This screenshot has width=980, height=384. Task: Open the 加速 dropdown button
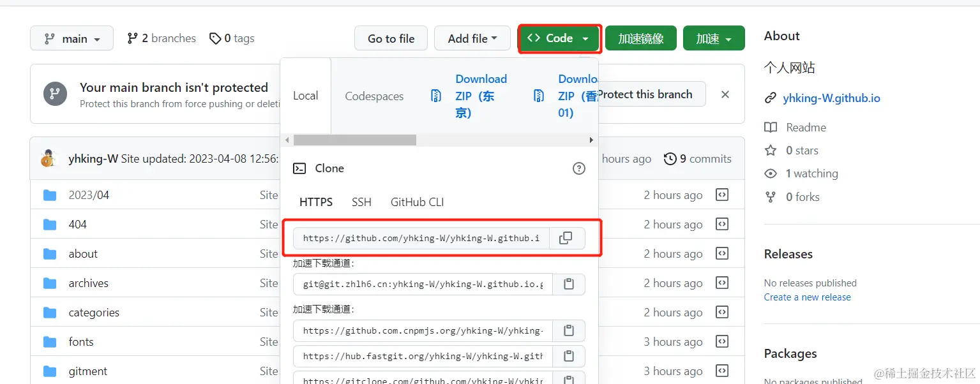(714, 38)
